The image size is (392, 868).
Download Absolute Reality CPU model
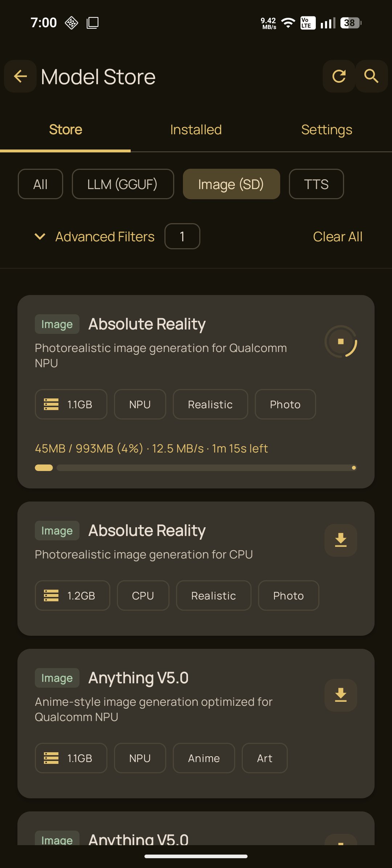340,540
